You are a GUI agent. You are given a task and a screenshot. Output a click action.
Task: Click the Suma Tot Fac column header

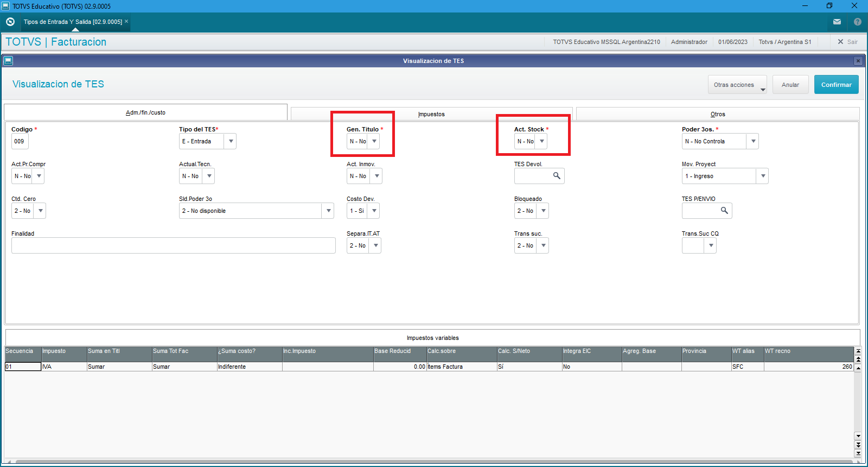coord(185,354)
